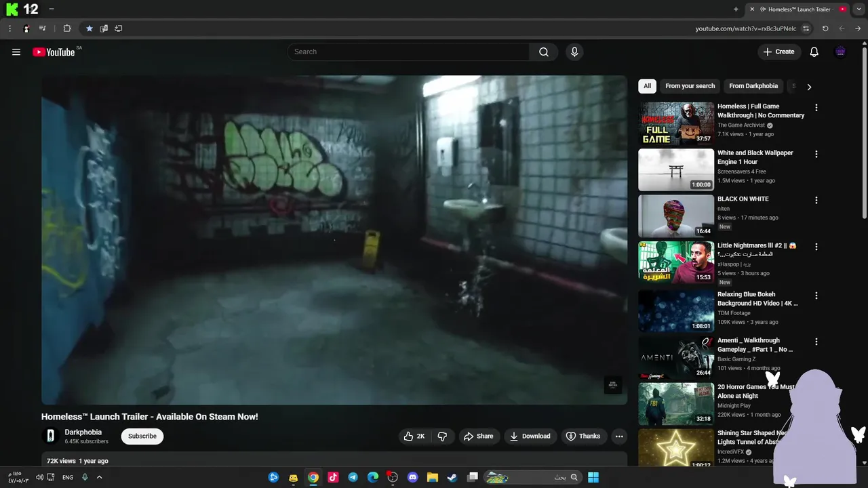Click the Share button

click(x=478, y=436)
